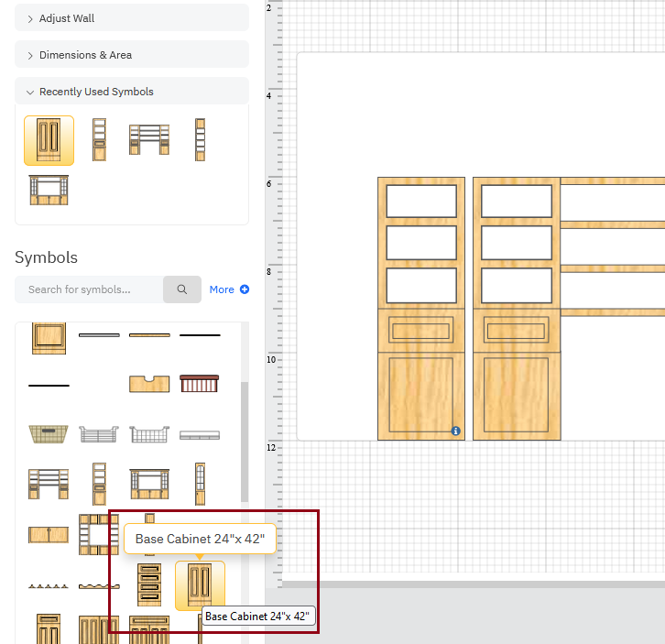
Task: Choose the wide two-door wall cabinet symbol
Action: [x=49, y=534]
